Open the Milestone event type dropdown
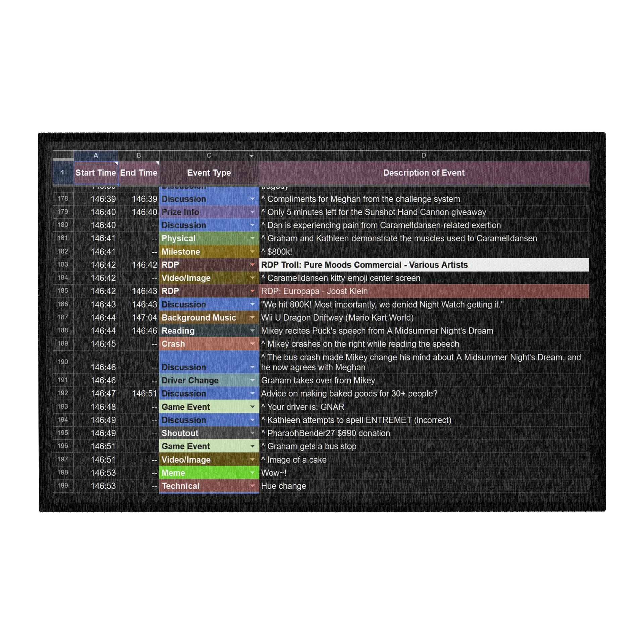Viewport: 644px width, 644px height. pos(252,251)
